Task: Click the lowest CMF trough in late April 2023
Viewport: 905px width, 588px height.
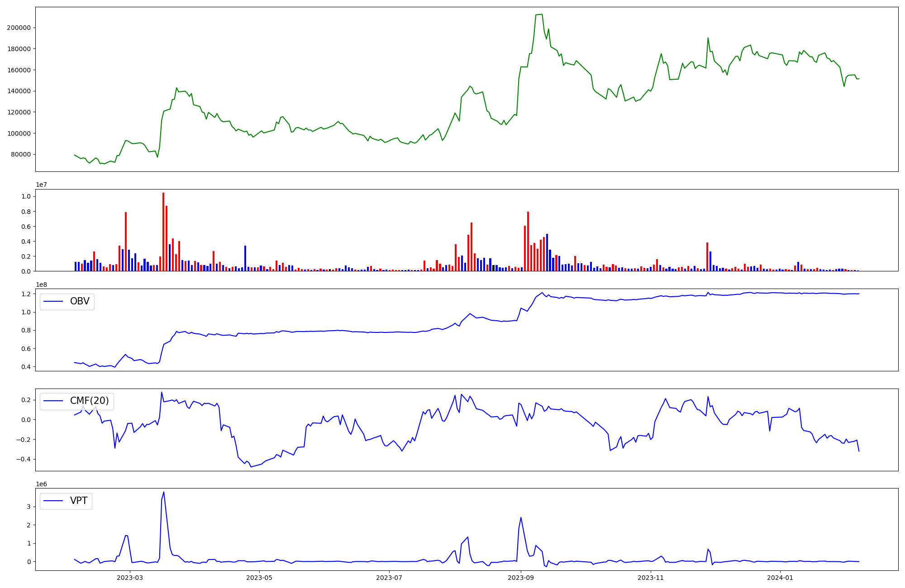Action: tap(251, 466)
